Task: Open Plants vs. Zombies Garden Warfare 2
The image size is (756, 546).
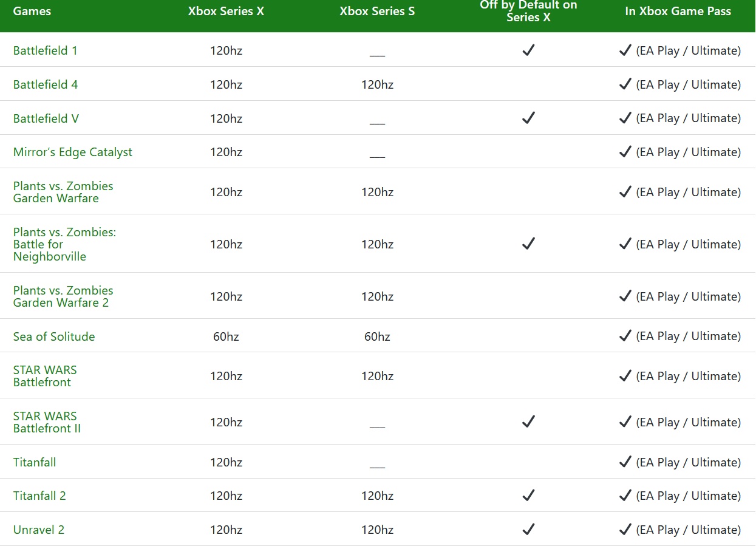Action: click(x=63, y=296)
